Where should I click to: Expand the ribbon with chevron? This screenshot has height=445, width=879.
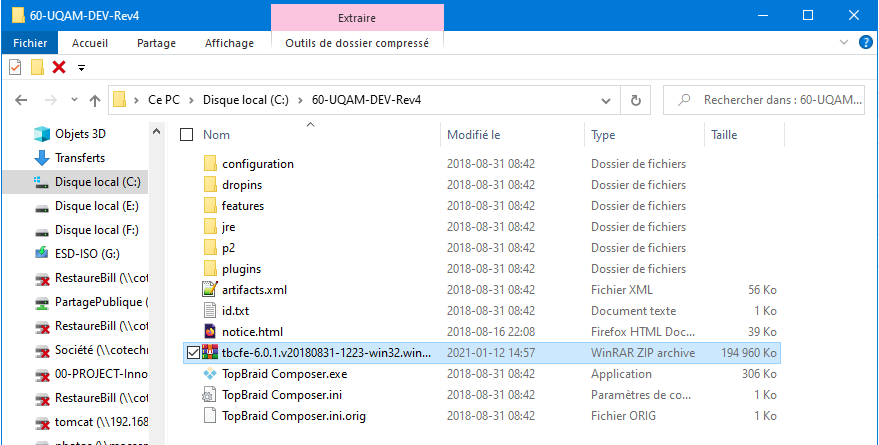[844, 43]
